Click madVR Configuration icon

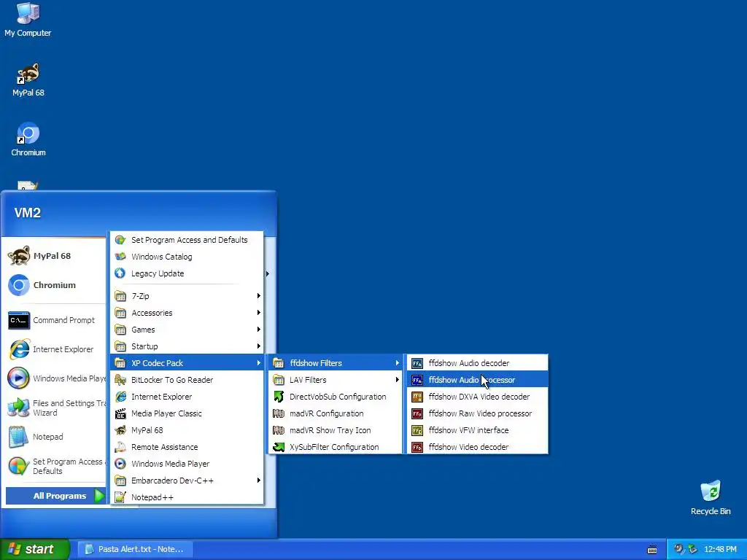pos(279,413)
